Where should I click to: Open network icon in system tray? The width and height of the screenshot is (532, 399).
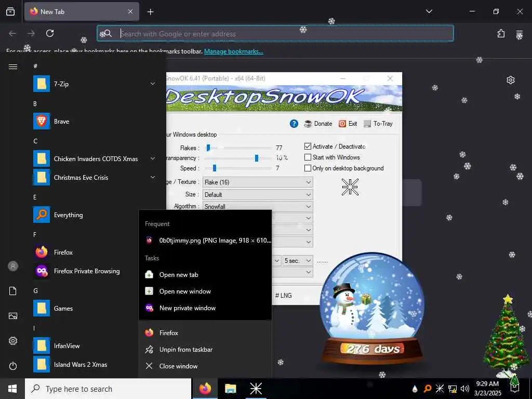pos(453,389)
